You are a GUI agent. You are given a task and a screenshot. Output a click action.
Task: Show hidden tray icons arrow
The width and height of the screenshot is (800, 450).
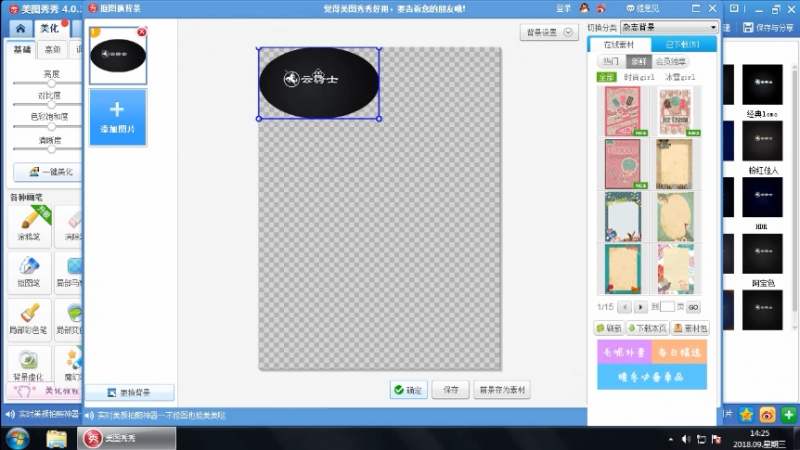[x=670, y=439]
